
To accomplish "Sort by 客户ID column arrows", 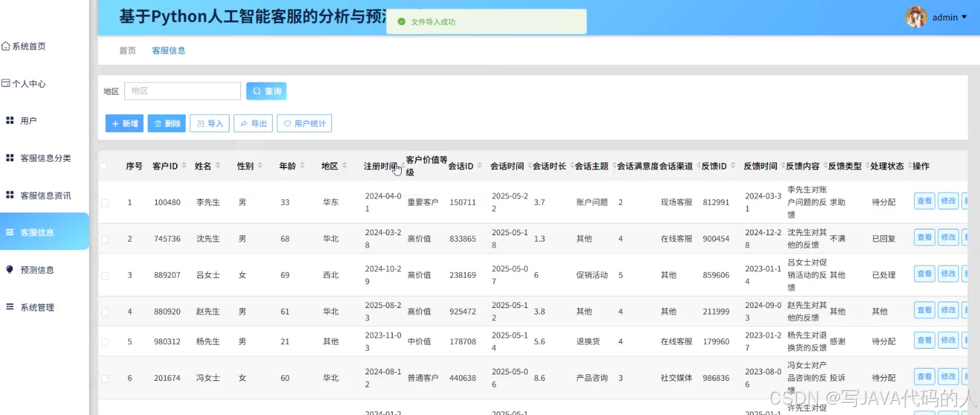I will pos(184,166).
